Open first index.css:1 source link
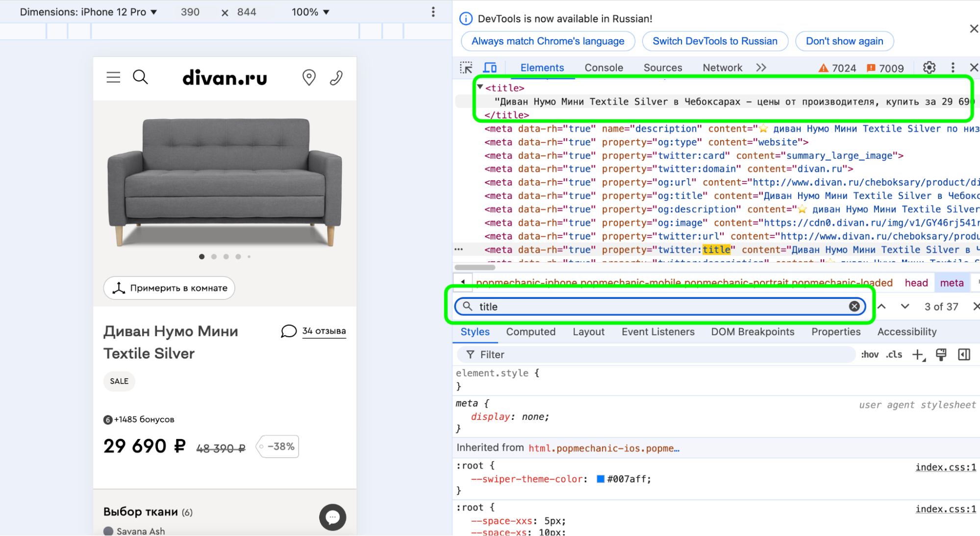The width and height of the screenshot is (980, 536). click(x=946, y=467)
